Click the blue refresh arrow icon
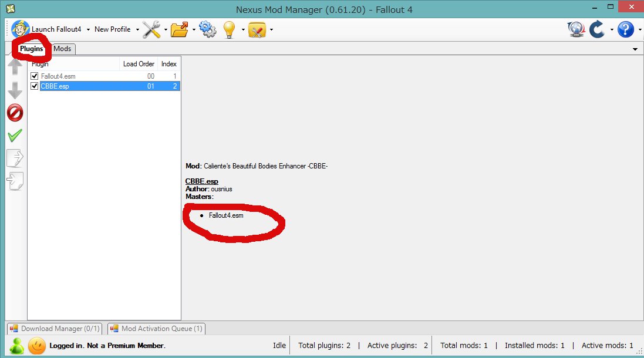This screenshot has height=358, width=644. coord(597,29)
